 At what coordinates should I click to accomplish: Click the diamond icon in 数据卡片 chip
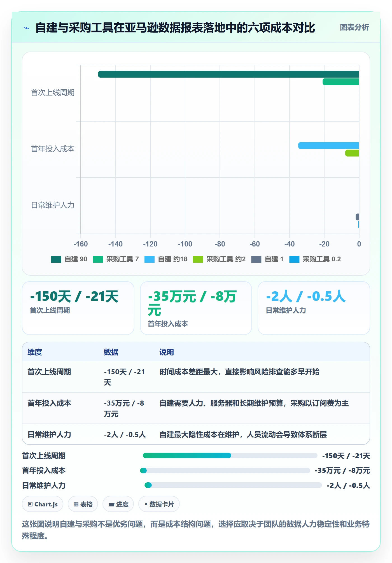coord(146,504)
